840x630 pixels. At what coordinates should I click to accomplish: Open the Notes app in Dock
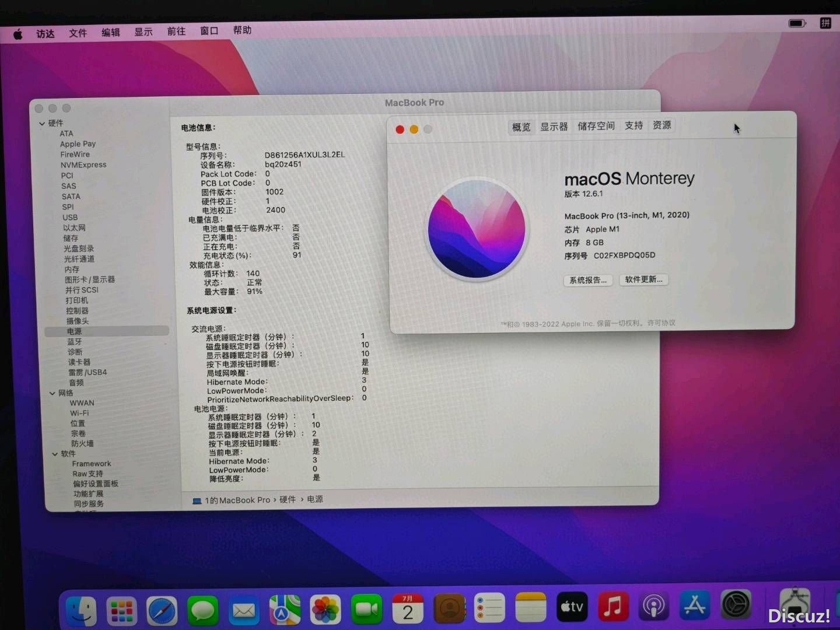(x=531, y=607)
